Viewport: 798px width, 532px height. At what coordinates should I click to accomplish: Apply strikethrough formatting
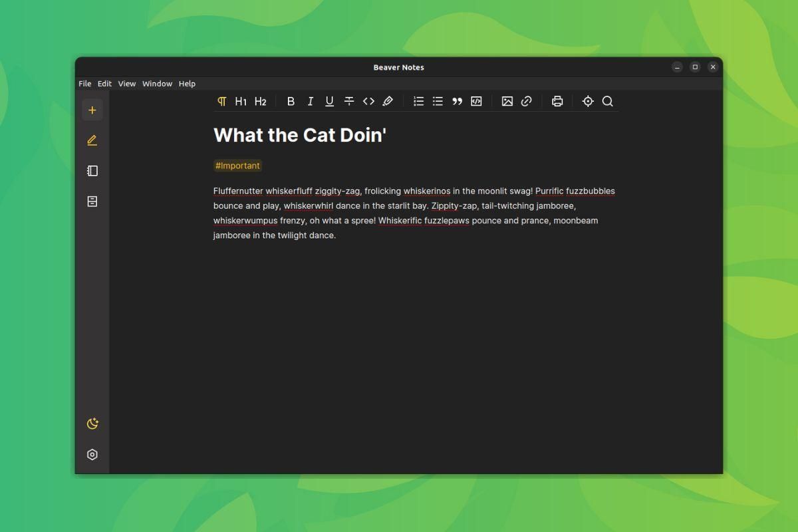(349, 101)
